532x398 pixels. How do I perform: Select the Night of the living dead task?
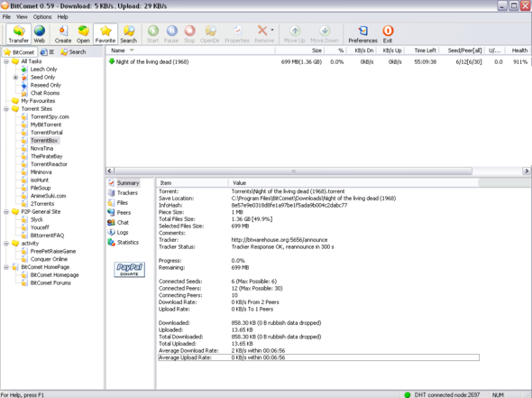pos(318,61)
